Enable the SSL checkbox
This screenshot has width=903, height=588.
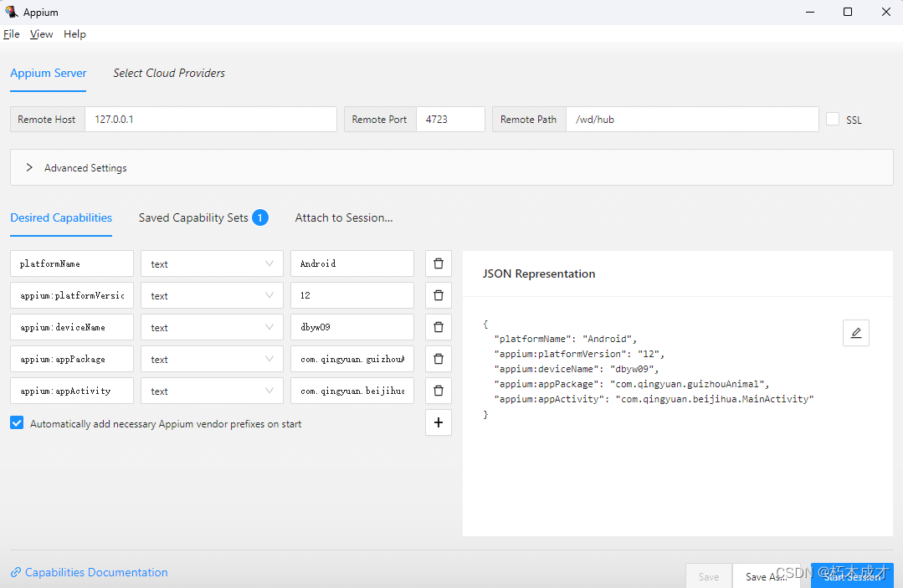click(833, 119)
